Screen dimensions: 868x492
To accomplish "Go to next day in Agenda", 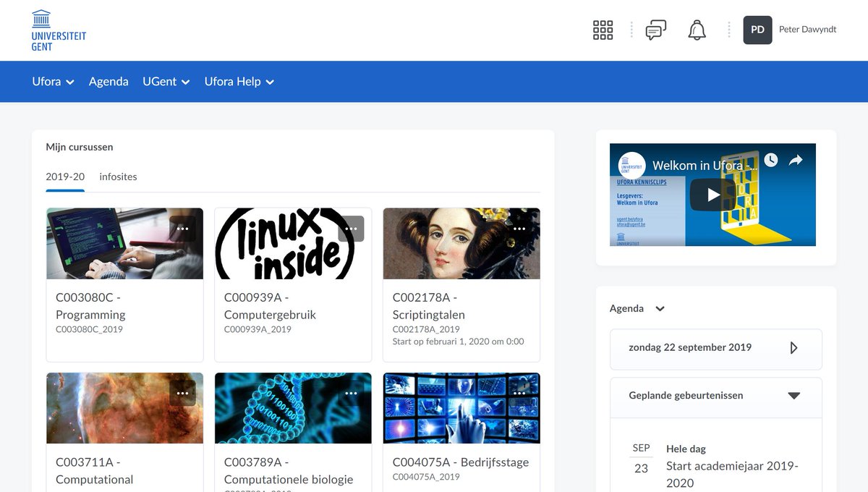I will (793, 348).
